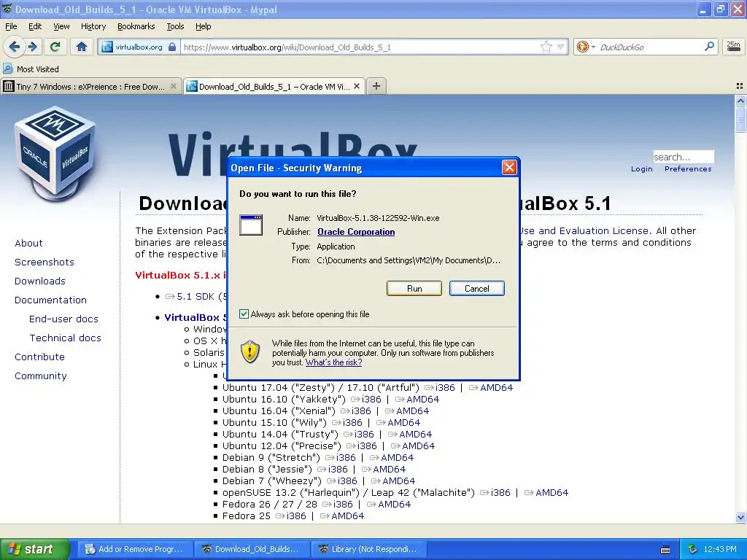Screen dimensions: 747x560
Task: Close the Tiny 7 Windows tab
Action: click(174, 86)
